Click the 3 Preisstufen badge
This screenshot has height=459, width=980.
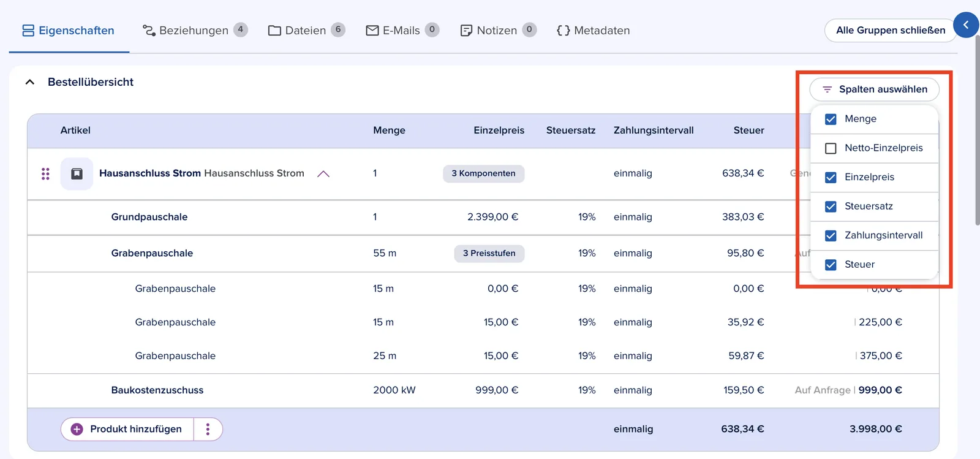489,253
